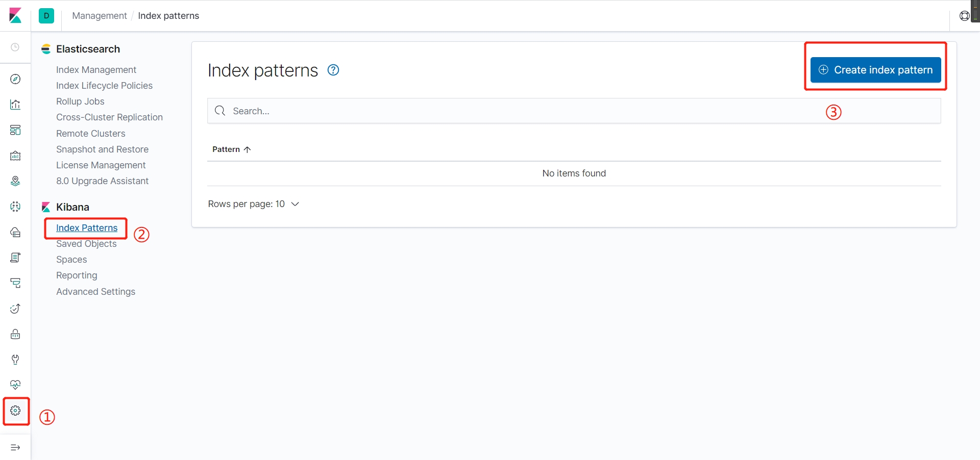Click the index patterns help icon
The height and width of the screenshot is (460, 980).
[333, 70]
